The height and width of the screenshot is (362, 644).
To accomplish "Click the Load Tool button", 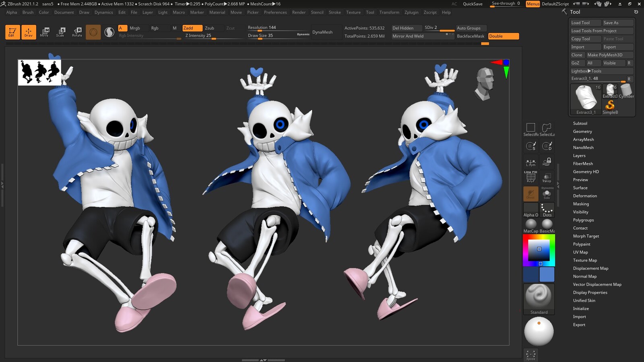I will click(585, 23).
